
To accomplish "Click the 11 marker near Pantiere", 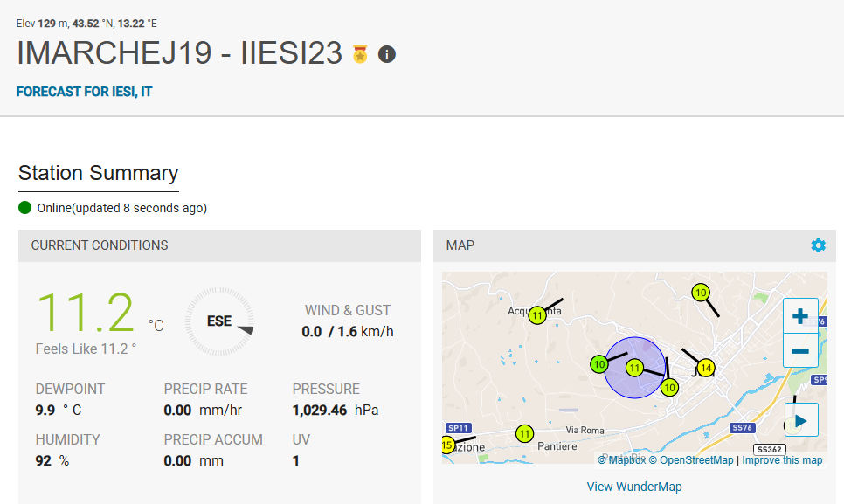I will pyautogui.click(x=524, y=433).
